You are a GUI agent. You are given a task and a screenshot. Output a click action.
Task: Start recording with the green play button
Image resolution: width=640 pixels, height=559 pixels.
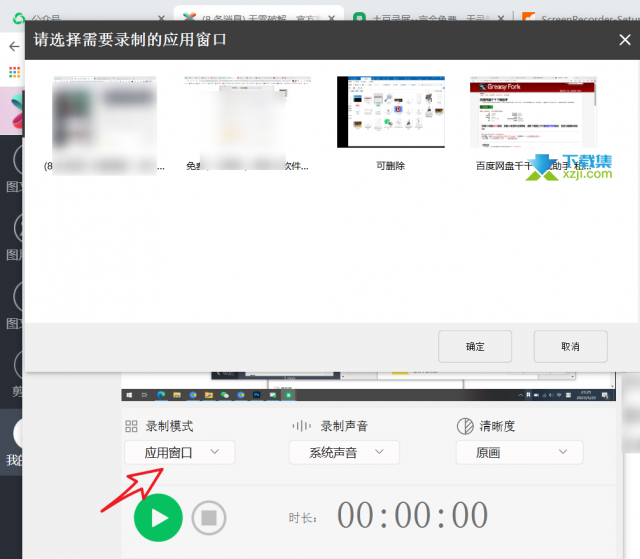point(158,517)
